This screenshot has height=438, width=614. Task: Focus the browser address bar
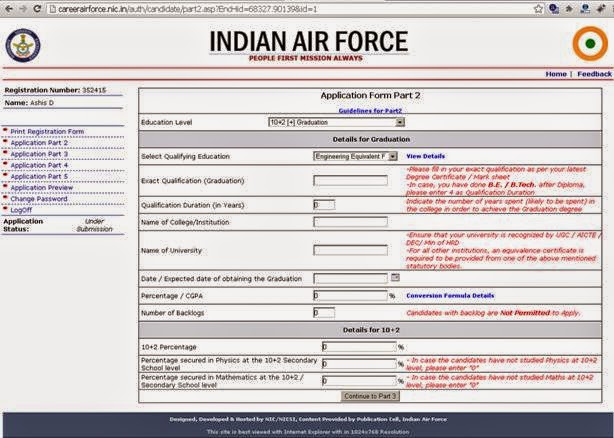[290, 9]
